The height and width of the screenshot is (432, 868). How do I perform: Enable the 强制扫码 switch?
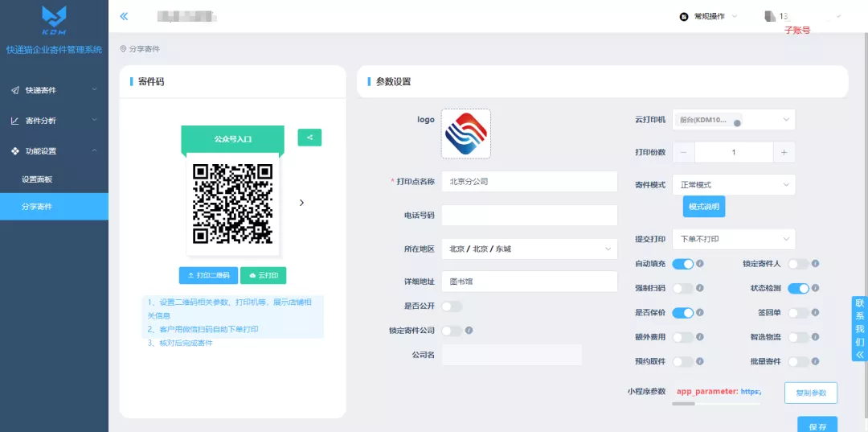tap(683, 288)
